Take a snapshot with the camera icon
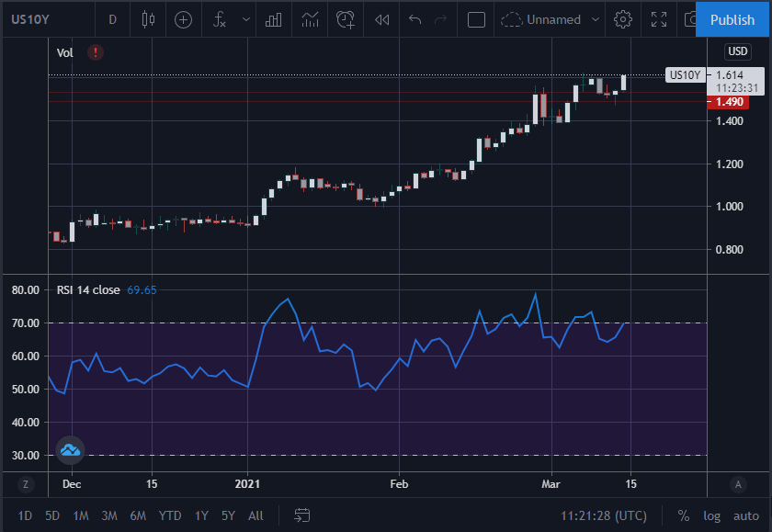 click(x=691, y=19)
